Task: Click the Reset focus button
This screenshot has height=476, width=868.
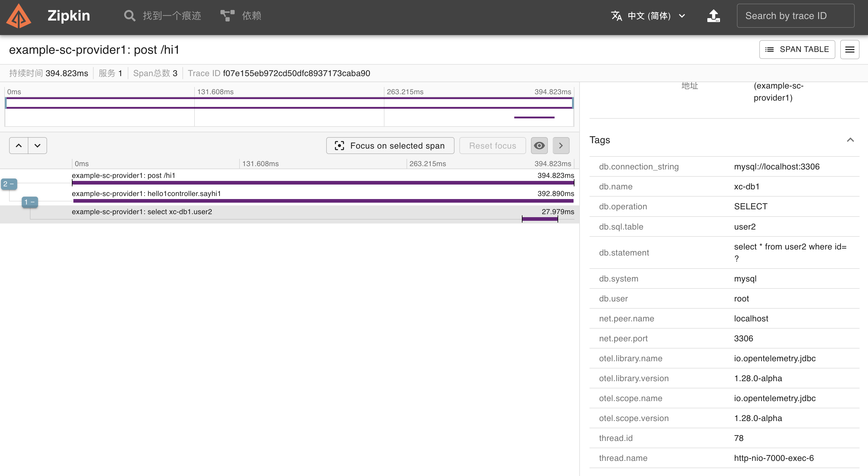Action: (492, 146)
